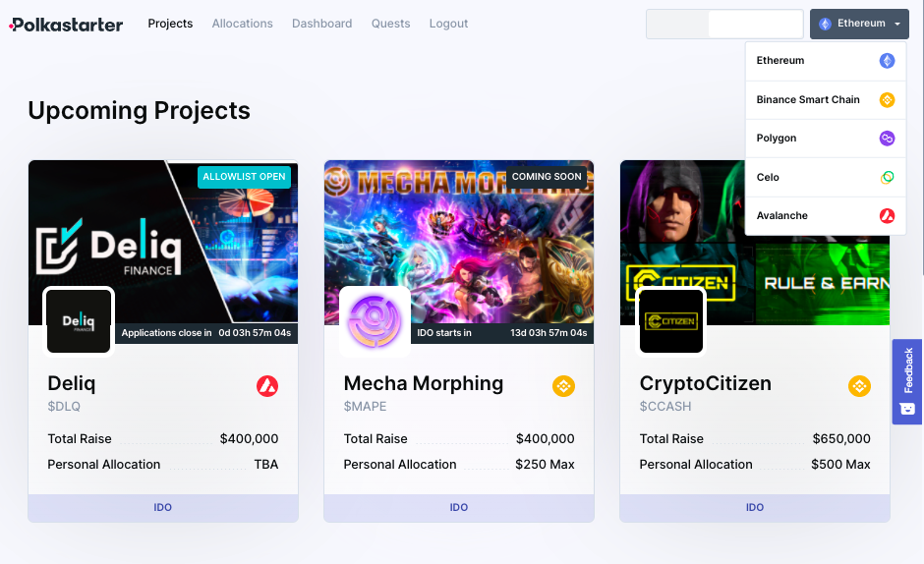Click the page vertical scrollbar
The width and height of the screenshot is (924, 564).
click(921, 138)
